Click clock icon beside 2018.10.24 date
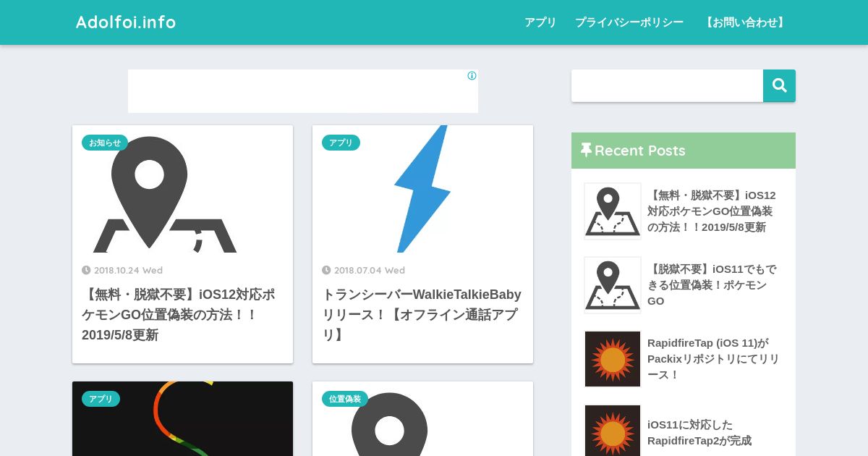Image resolution: width=868 pixels, height=456 pixels. [x=86, y=270]
